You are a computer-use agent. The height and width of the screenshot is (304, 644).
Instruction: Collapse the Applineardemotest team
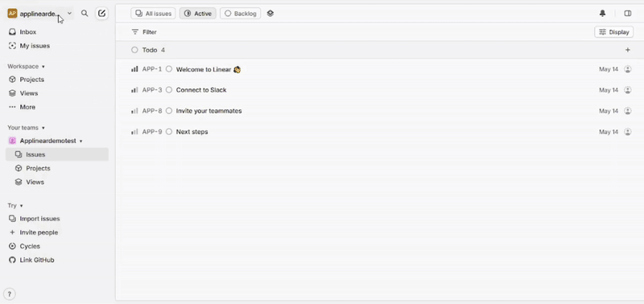pyautogui.click(x=81, y=141)
